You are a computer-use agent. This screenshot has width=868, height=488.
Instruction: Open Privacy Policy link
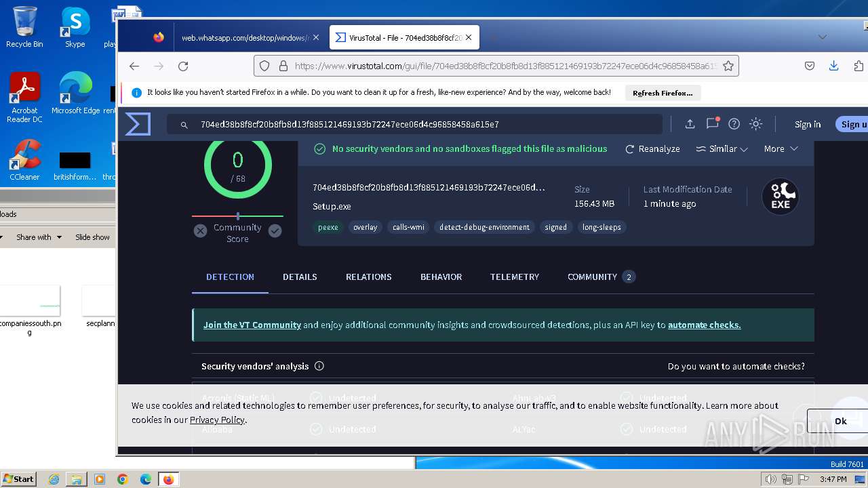tap(217, 420)
